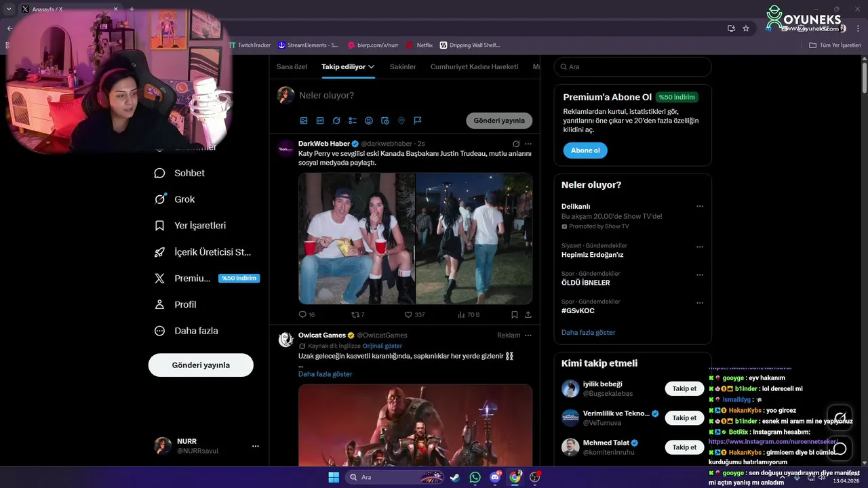Open Premium in the sidebar
This screenshot has width=868, height=488.
[x=207, y=278]
